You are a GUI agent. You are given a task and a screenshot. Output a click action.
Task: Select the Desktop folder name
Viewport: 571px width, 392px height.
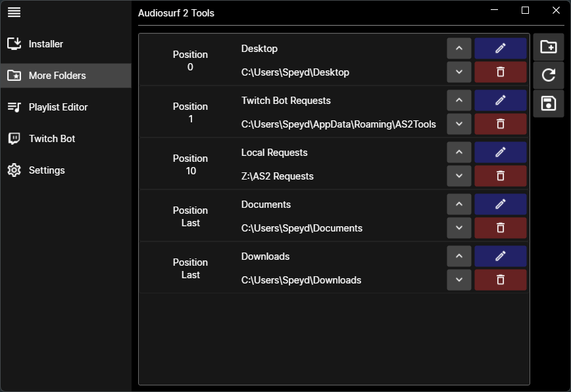coord(259,49)
